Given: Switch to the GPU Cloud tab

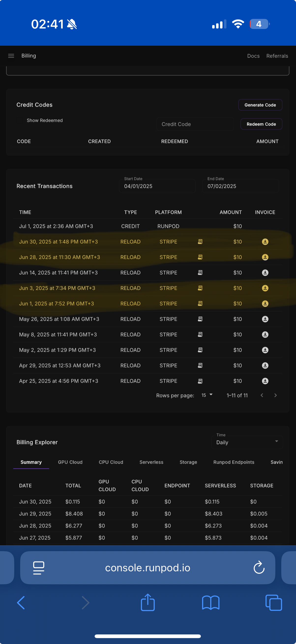Looking at the screenshot, I should pos(70,462).
